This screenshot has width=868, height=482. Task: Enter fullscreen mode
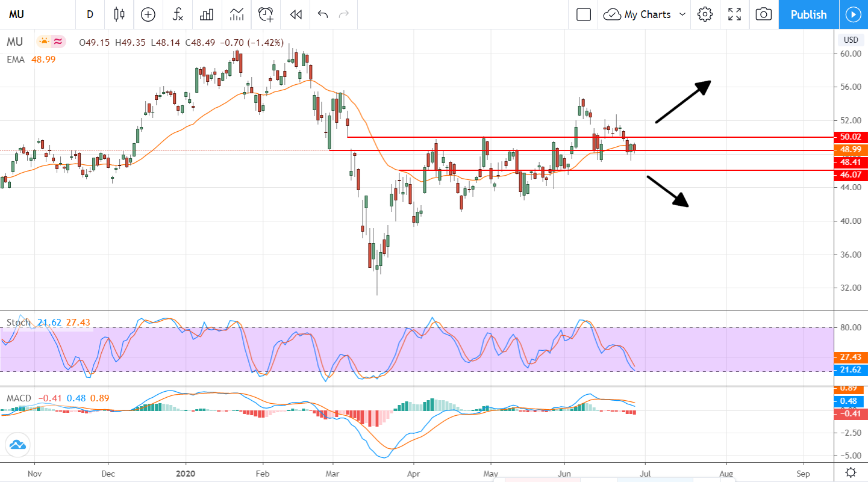point(734,14)
